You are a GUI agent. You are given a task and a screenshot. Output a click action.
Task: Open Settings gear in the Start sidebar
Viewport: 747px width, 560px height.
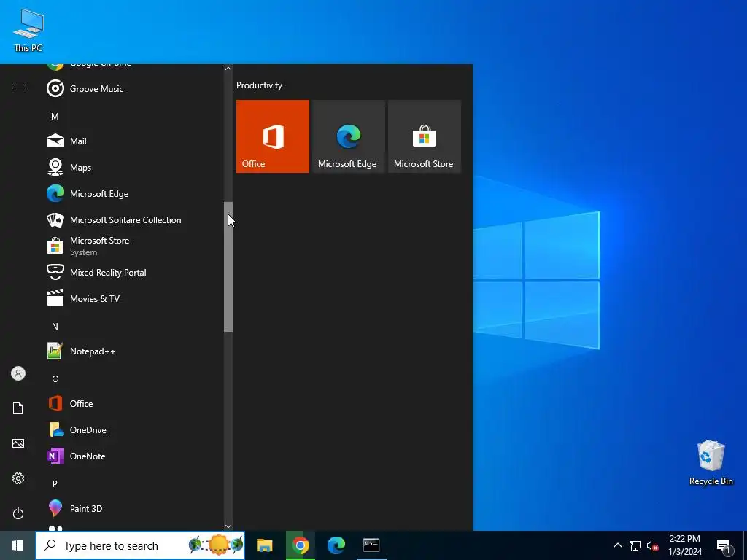18,478
